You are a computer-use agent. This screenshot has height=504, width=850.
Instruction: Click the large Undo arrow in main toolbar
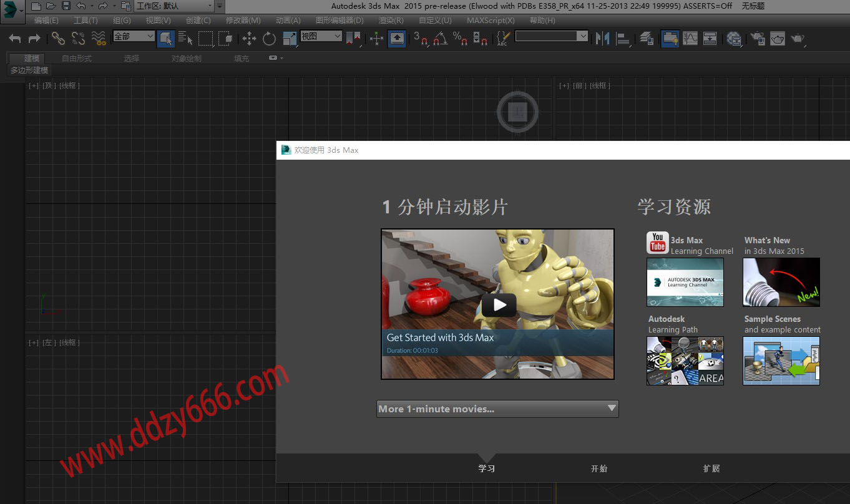[x=15, y=39]
